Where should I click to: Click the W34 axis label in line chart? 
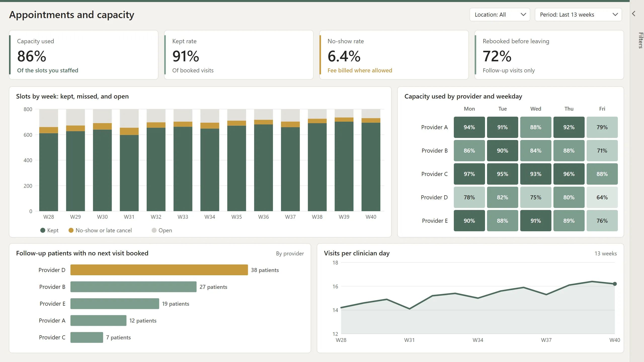coord(478,340)
